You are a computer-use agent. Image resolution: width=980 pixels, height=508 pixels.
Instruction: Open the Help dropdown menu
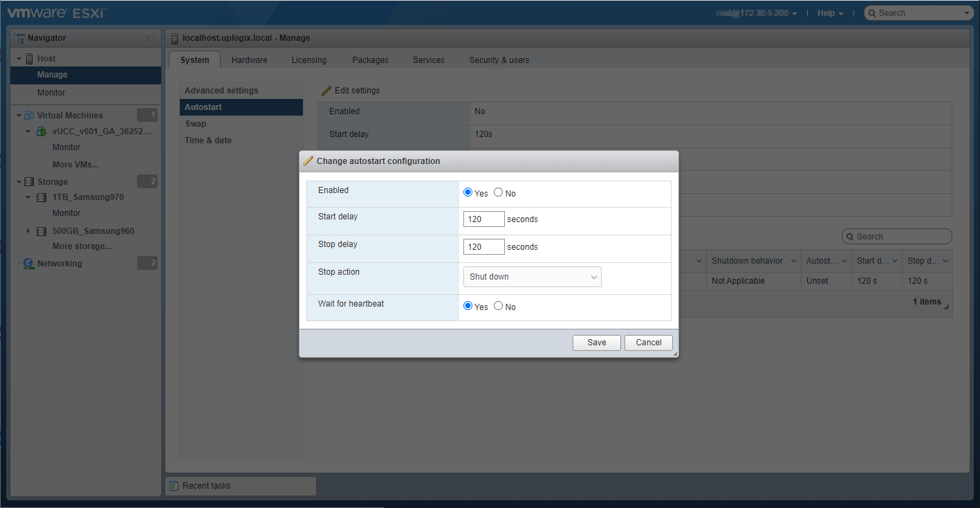[831, 13]
